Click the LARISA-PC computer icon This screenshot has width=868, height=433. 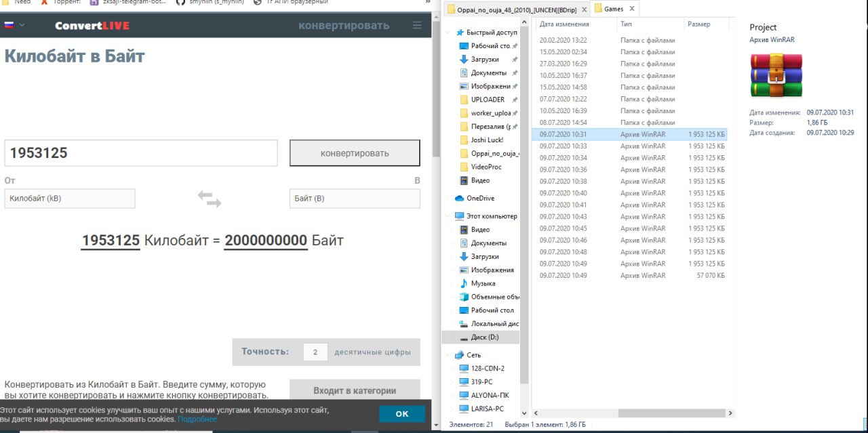pos(464,409)
